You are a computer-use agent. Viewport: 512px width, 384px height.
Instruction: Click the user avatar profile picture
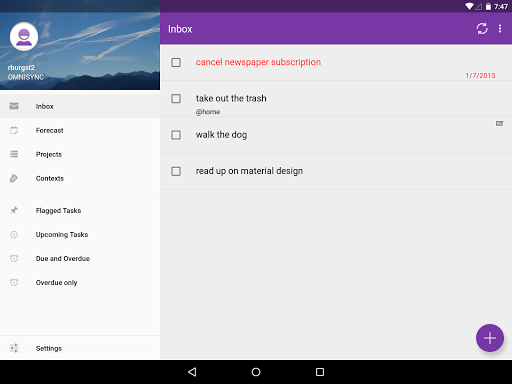(24, 37)
